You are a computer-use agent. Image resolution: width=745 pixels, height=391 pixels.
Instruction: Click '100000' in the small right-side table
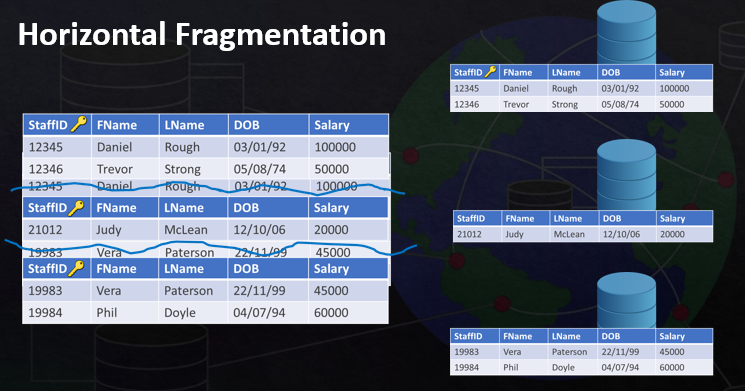[674, 88]
